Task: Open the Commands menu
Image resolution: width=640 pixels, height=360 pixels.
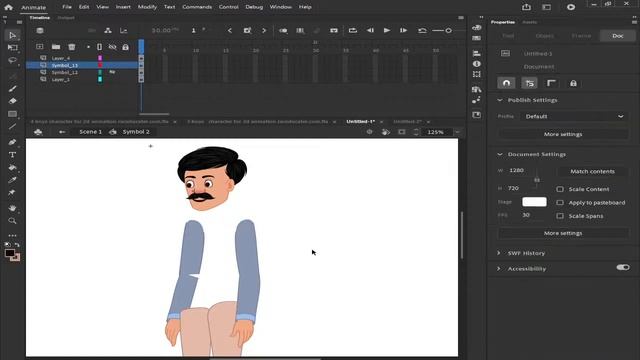Action: (x=197, y=7)
